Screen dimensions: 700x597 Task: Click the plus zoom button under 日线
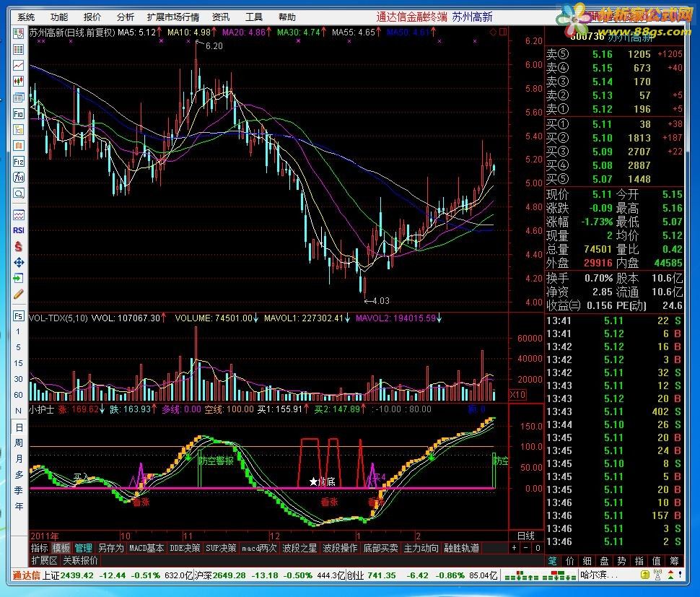(515, 548)
